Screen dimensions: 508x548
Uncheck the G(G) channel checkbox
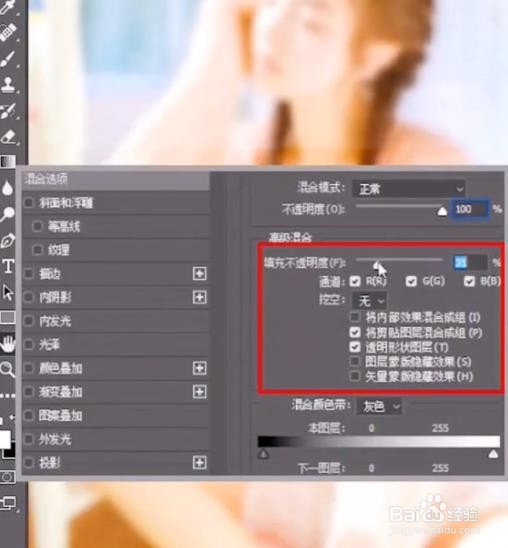(x=411, y=281)
